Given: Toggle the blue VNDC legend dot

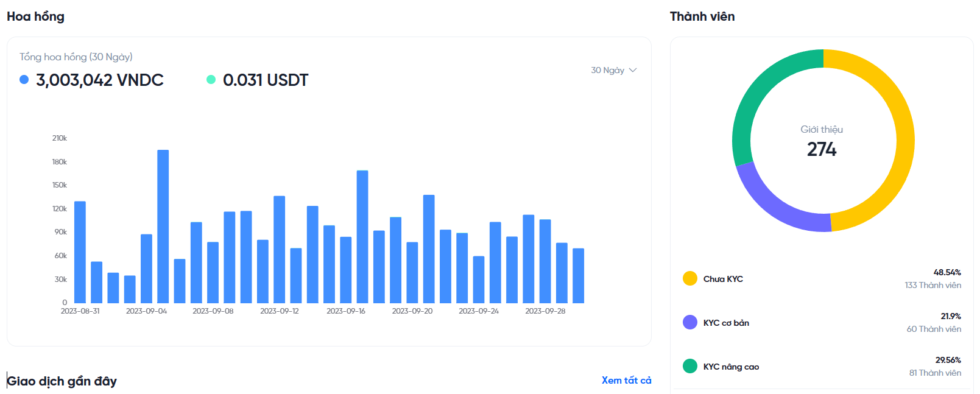Looking at the screenshot, I should click(24, 80).
